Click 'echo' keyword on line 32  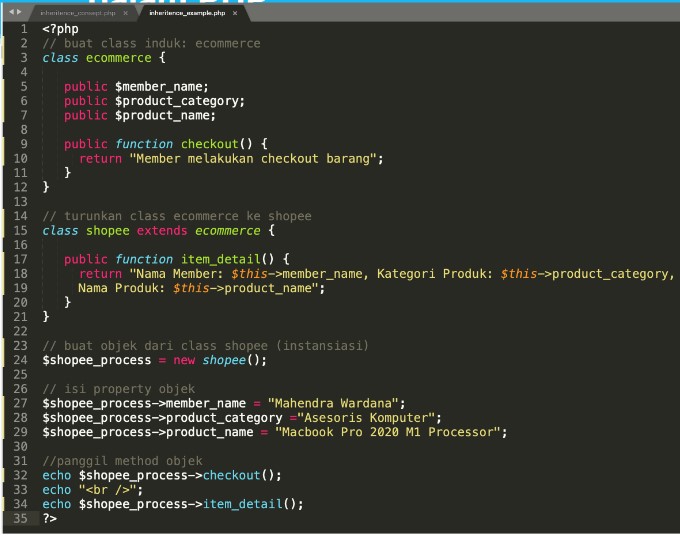click(56, 475)
